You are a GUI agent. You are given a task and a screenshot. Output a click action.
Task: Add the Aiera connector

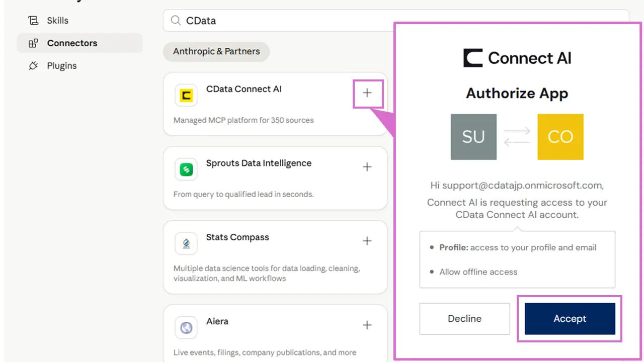tap(367, 325)
